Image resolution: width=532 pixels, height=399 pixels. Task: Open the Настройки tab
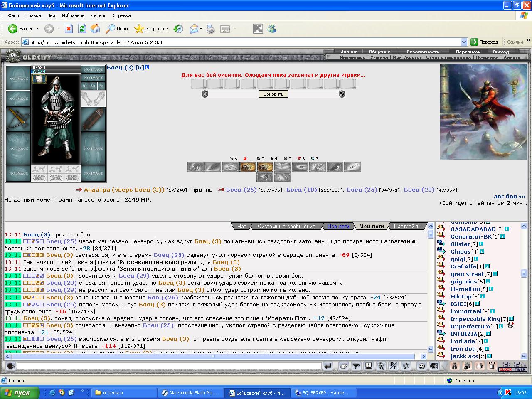point(407,226)
